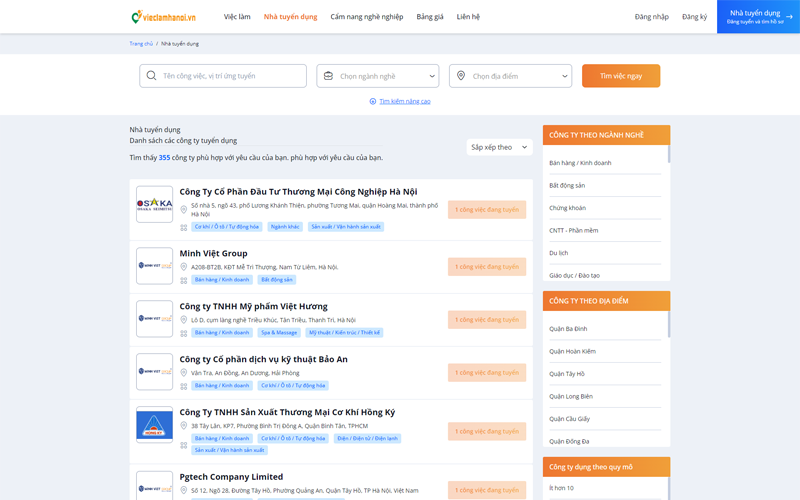
Task: Click the vieclamhanoi.vn logo
Action: [163, 17]
